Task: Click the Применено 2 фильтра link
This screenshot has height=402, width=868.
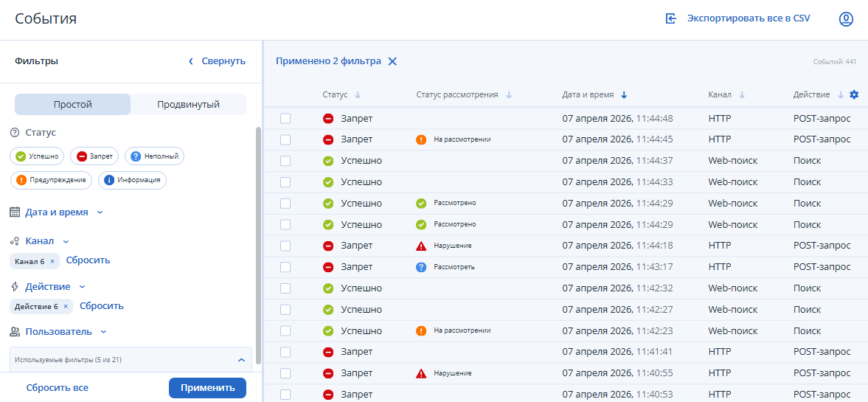Action: tap(328, 61)
